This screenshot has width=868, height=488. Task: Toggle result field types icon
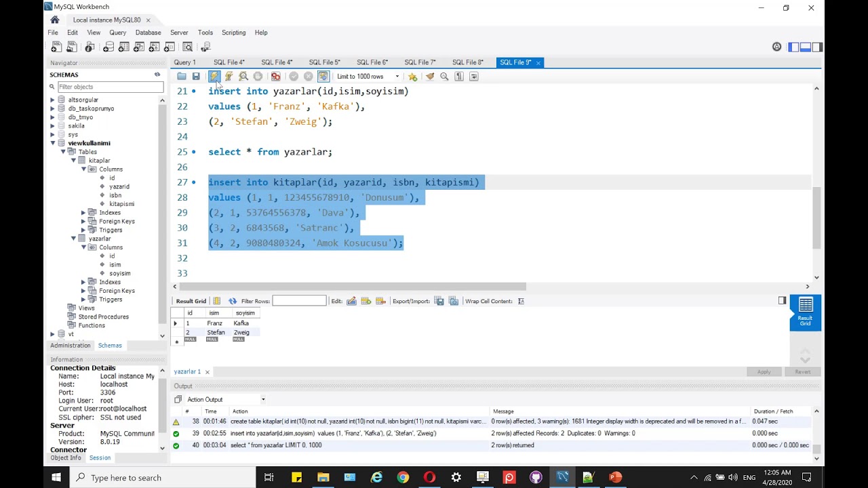point(217,301)
